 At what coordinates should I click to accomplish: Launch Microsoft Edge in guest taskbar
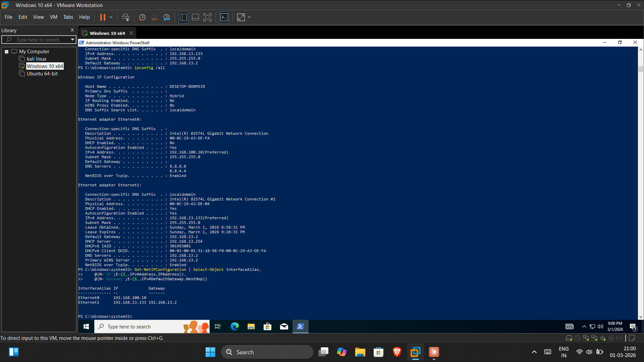(x=235, y=326)
